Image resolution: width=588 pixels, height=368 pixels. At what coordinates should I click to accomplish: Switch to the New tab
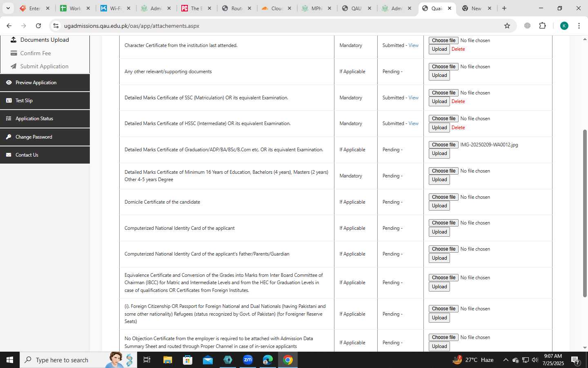click(x=476, y=8)
